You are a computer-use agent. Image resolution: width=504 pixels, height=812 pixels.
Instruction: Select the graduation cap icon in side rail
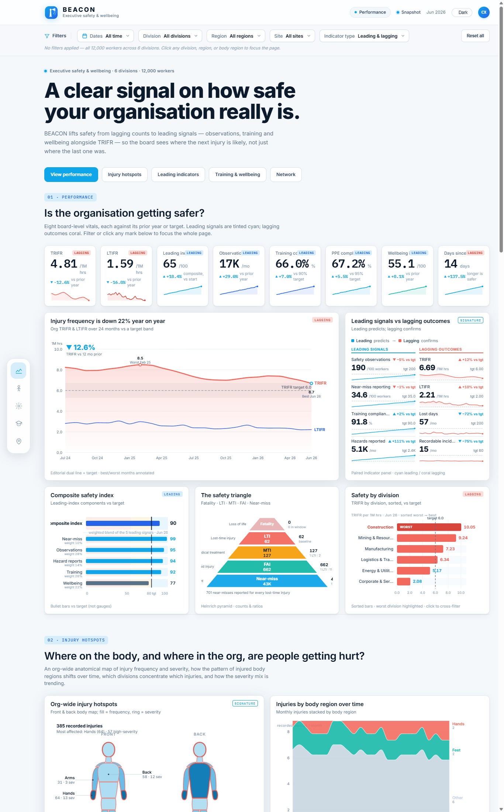click(x=19, y=424)
